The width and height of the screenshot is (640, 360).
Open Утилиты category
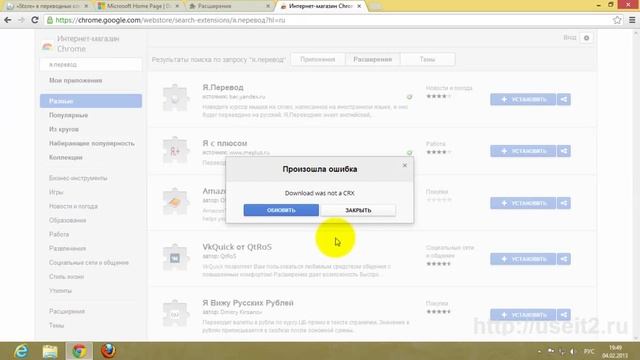tap(60, 291)
